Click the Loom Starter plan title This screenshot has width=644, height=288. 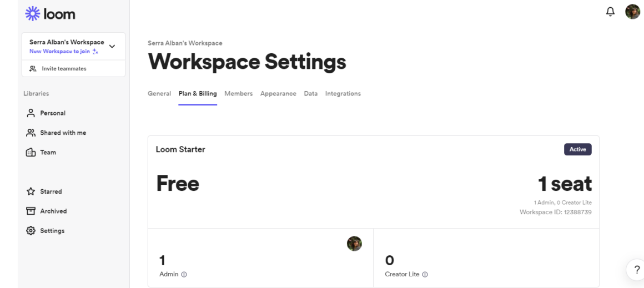[180, 149]
